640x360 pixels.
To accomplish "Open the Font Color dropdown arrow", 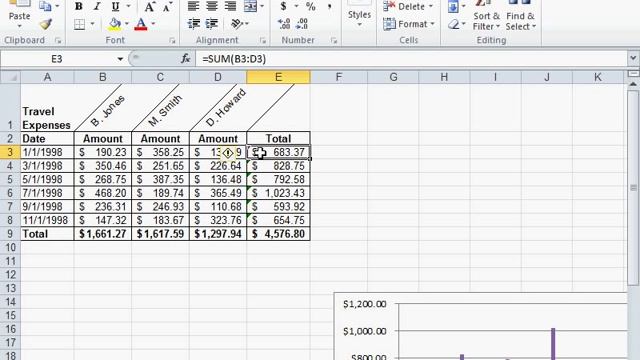I will pyautogui.click(x=153, y=24).
